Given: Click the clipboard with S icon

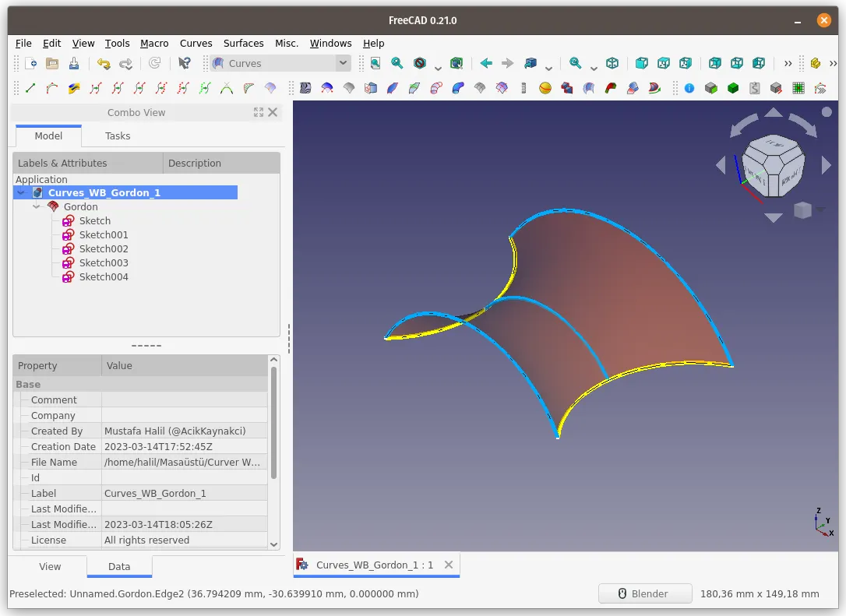Looking at the screenshot, I should [754, 88].
